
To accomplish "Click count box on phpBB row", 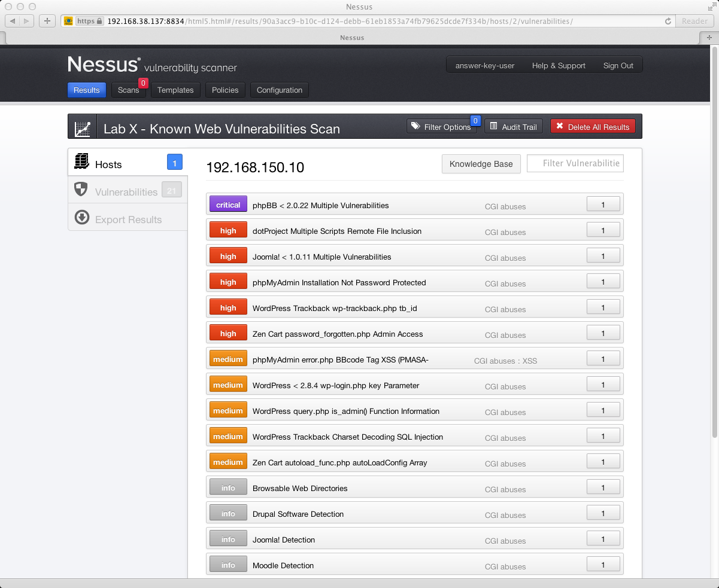I will click(603, 205).
